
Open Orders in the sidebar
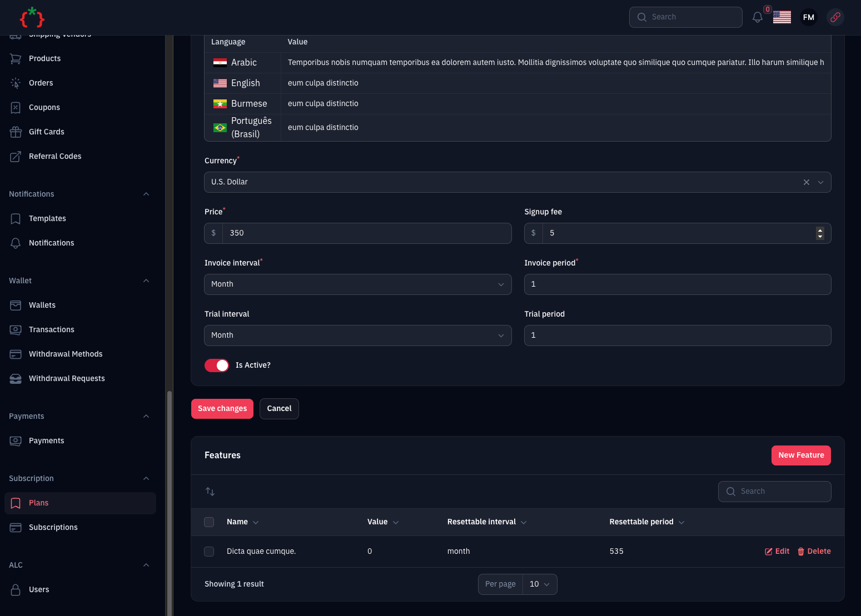coord(80,83)
